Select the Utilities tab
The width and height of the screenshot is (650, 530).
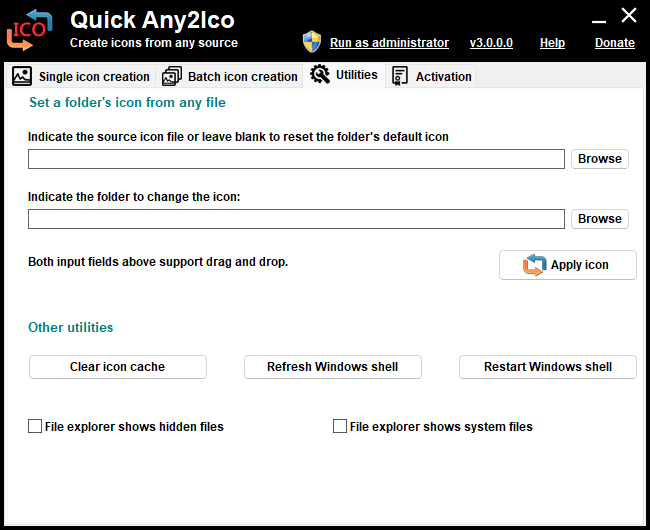click(x=344, y=75)
